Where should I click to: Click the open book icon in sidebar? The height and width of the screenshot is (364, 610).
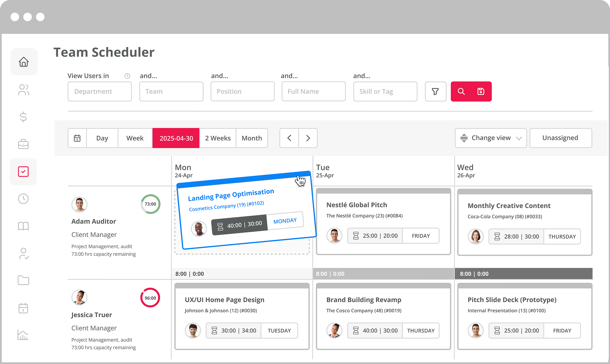[23, 226]
